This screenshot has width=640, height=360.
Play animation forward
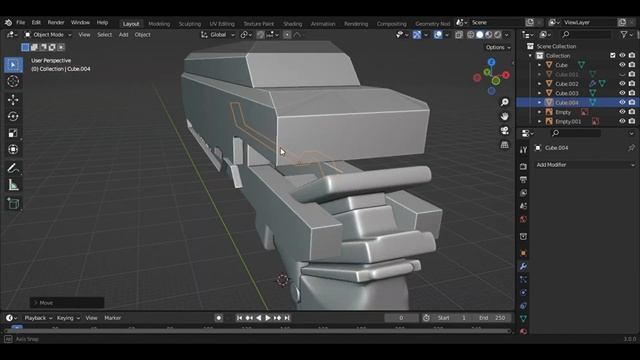tap(268, 318)
